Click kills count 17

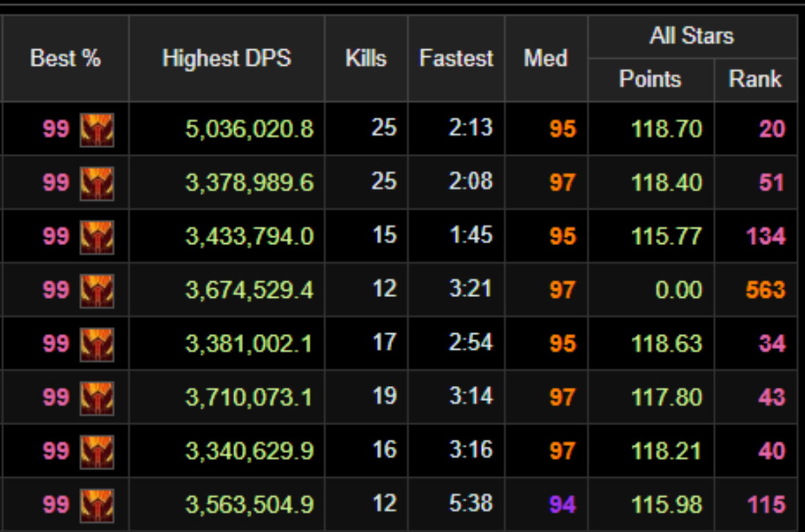tap(384, 342)
